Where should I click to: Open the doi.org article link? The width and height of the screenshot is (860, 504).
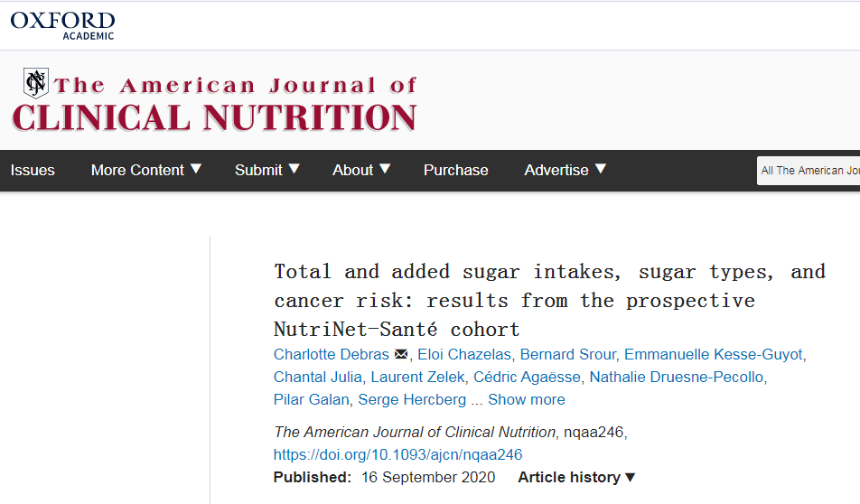pos(397,454)
